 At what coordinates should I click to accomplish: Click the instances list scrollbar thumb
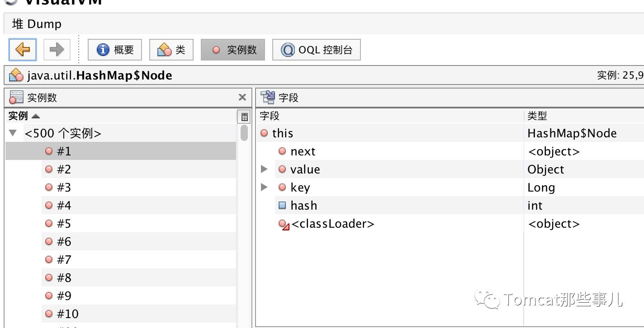244,132
